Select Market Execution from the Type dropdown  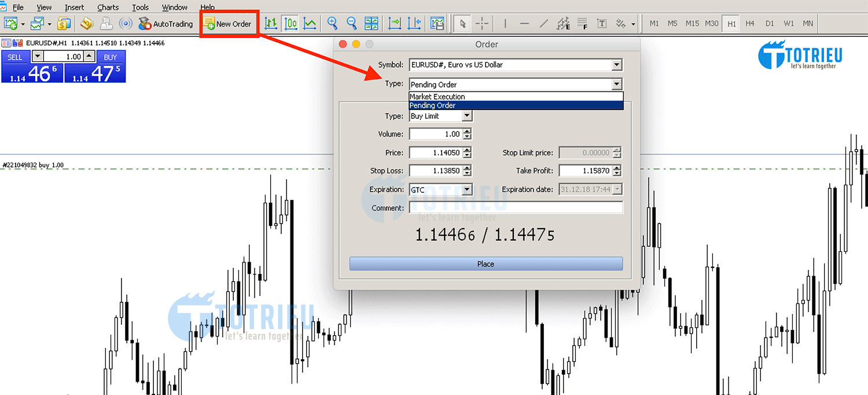pos(437,96)
